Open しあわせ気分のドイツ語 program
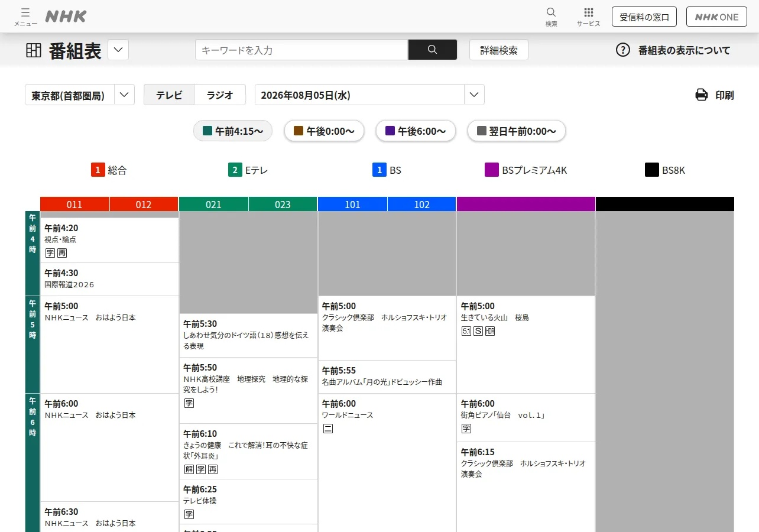The height and width of the screenshot is (532, 759). pyautogui.click(x=248, y=336)
